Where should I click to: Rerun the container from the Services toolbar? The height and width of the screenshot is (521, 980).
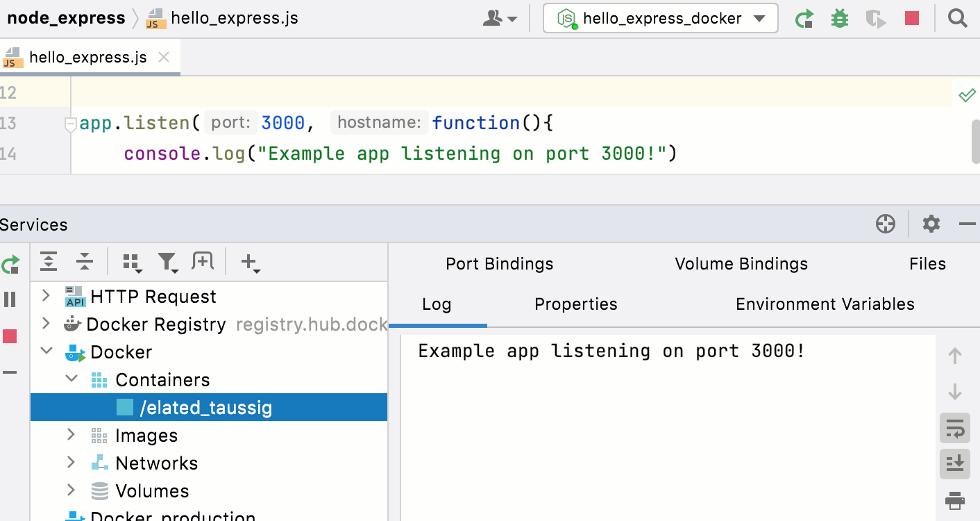[x=11, y=264]
